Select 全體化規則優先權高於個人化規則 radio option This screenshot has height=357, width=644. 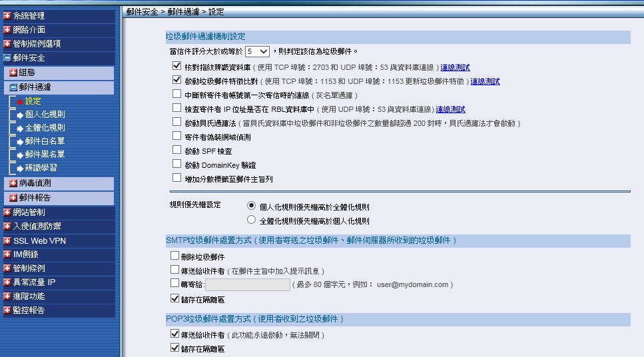pyautogui.click(x=251, y=220)
